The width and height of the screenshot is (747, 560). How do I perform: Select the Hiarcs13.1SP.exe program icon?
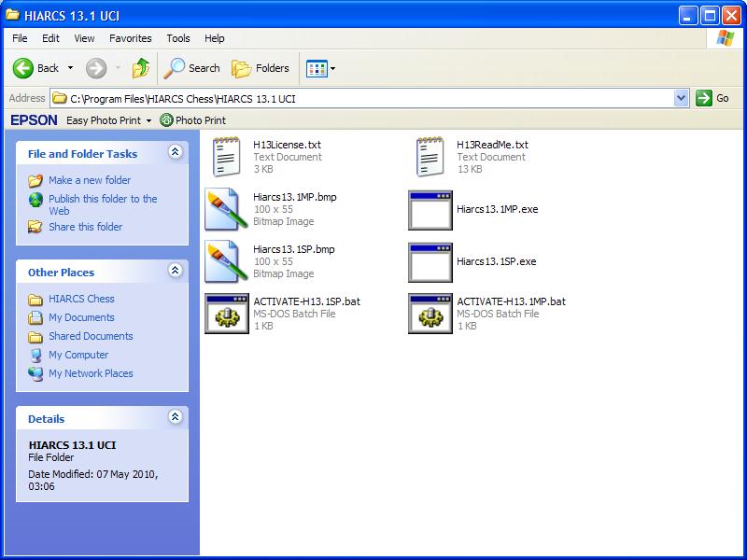(x=430, y=261)
